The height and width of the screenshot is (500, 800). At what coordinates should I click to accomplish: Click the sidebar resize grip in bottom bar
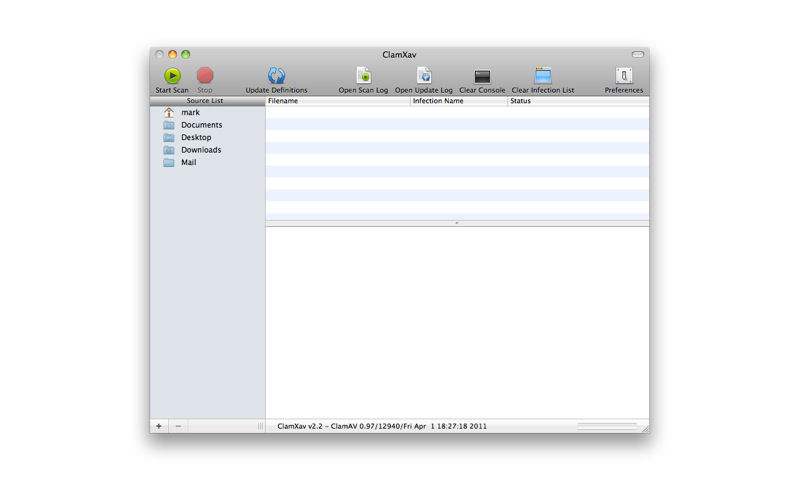pyautogui.click(x=260, y=426)
